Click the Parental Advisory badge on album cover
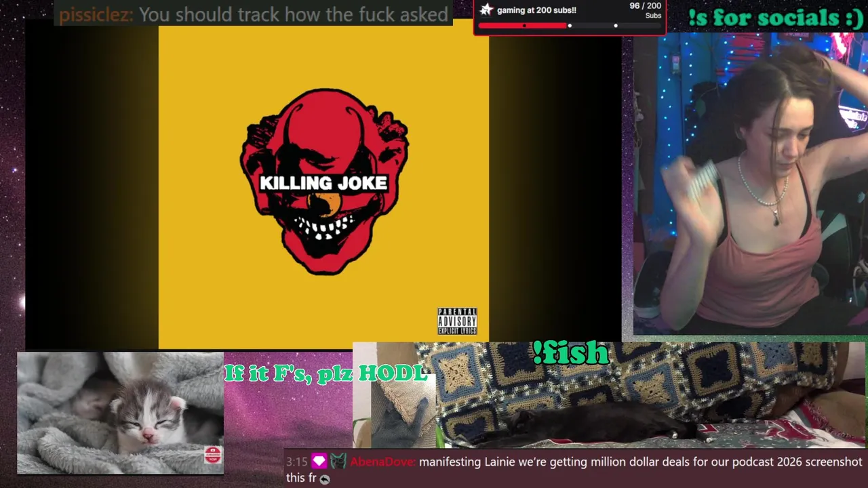Screen dimensions: 868x488 point(457,321)
